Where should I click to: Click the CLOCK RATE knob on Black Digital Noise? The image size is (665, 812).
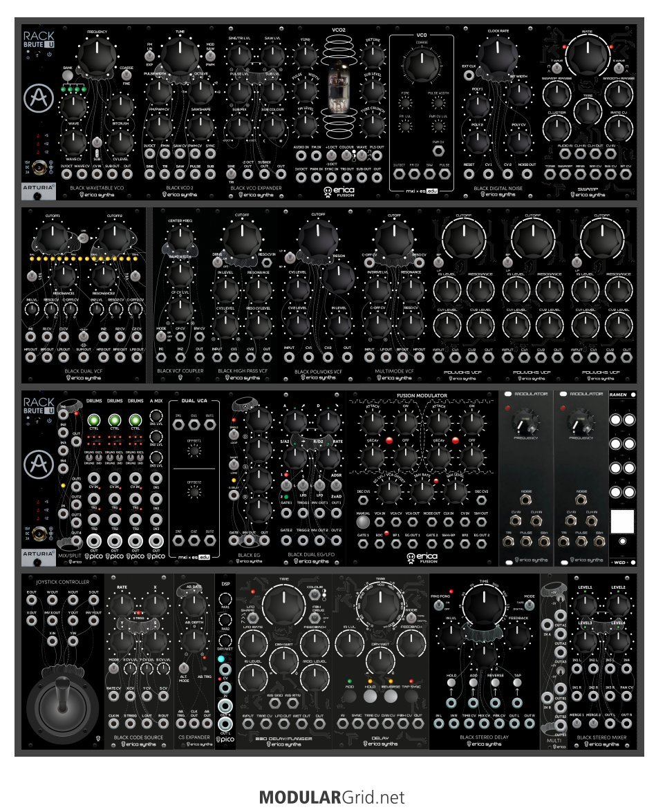click(497, 55)
